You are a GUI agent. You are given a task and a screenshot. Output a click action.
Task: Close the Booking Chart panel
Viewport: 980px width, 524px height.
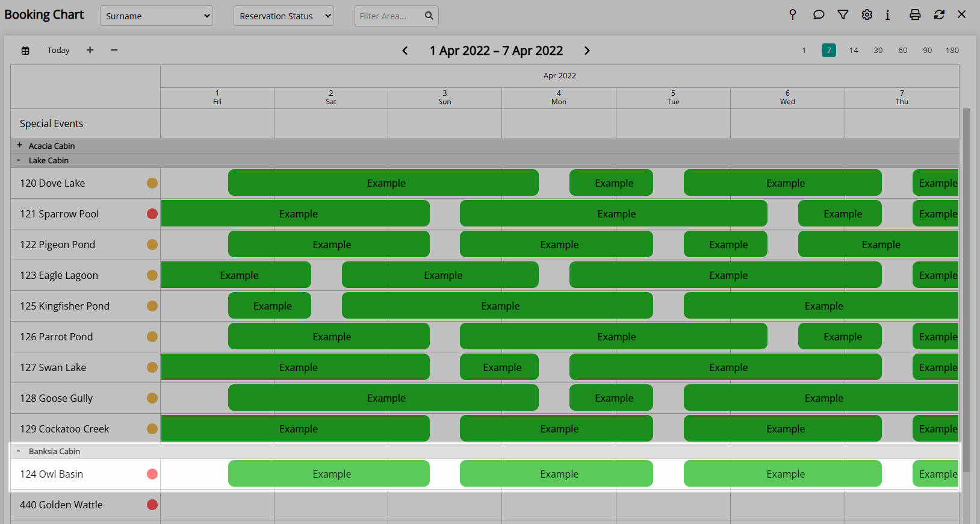tap(962, 14)
